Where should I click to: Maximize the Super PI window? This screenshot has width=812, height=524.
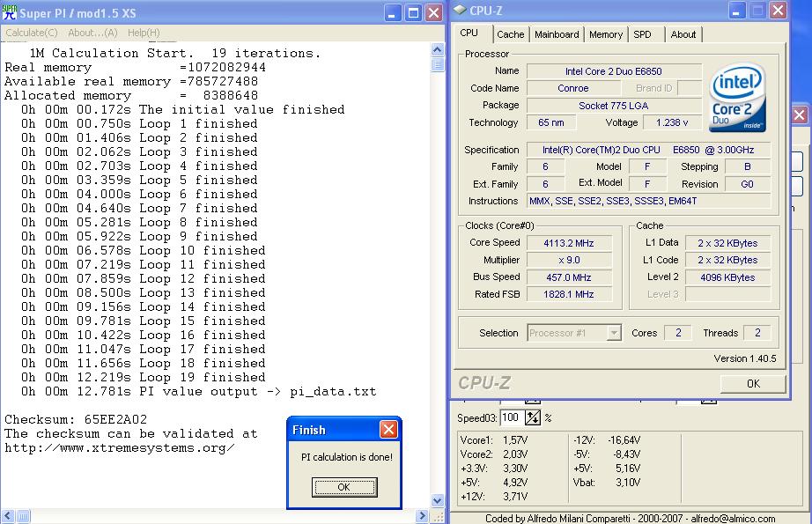pyautogui.click(x=413, y=12)
